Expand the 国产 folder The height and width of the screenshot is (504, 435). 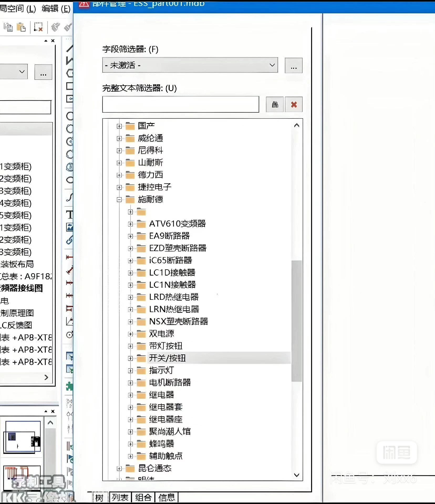pos(119,126)
